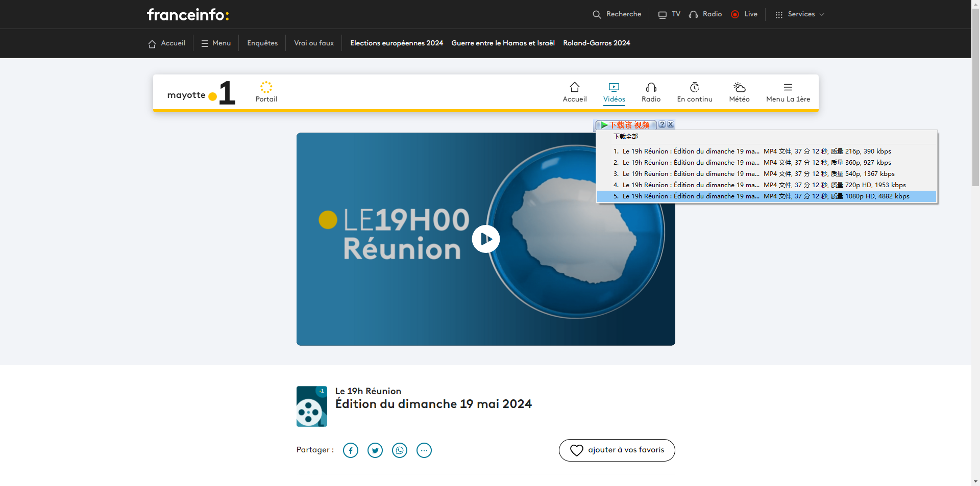
Task: Open Roland-Garros 2024 link
Action: (x=597, y=43)
